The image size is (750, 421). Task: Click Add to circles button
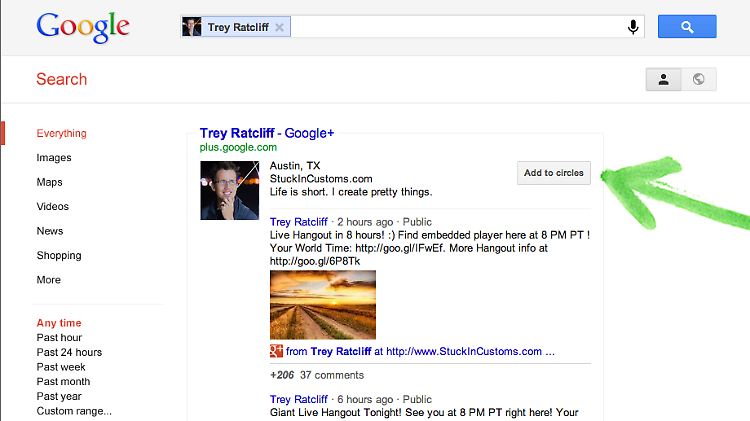point(553,173)
